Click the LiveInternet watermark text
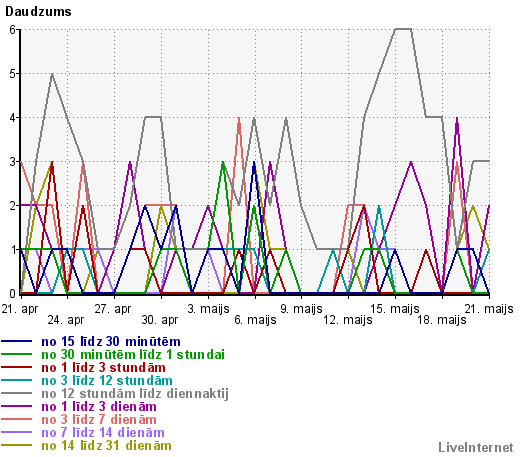The image size is (520, 457). (476, 448)
